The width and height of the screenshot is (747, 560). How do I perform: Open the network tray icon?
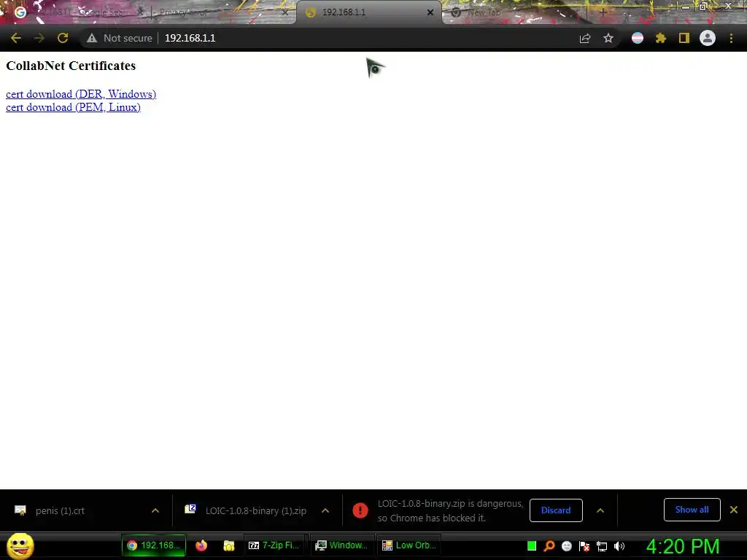point(602,546)
